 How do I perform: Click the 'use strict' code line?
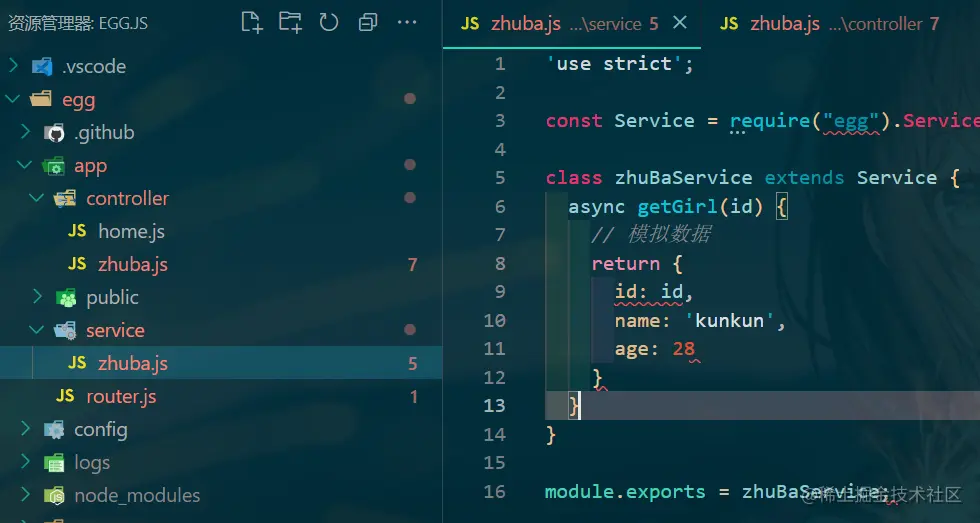click(619, 64)
